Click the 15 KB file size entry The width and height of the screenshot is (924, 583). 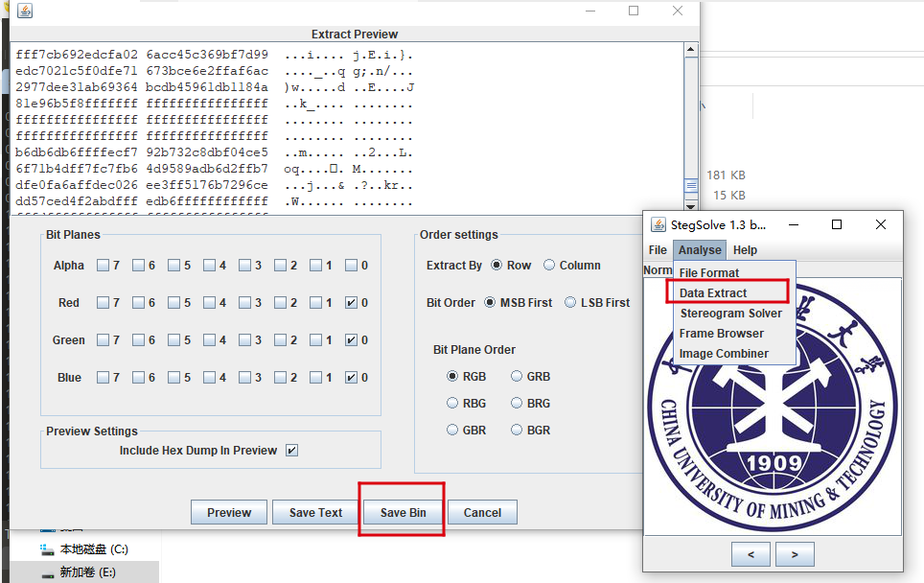tap(729, 195)
